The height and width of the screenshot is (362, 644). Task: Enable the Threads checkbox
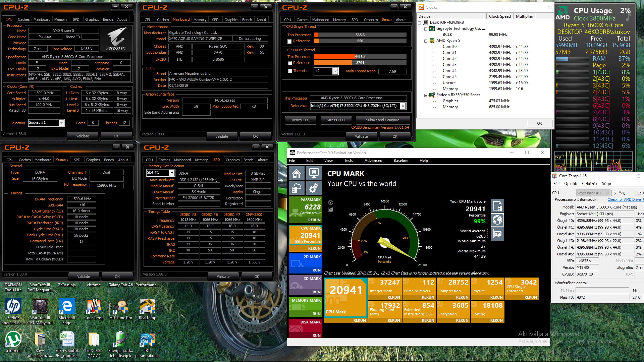289,71
